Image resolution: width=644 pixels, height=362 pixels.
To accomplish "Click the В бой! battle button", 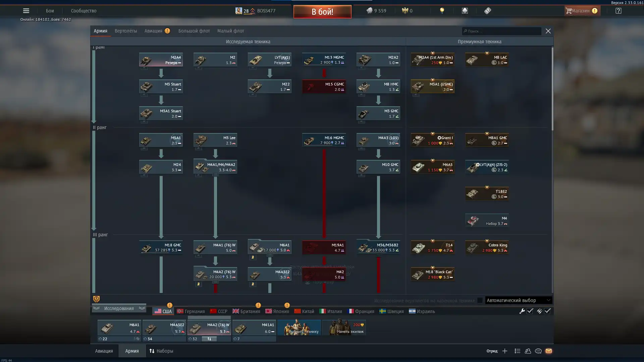I will (x=322, y=12).
